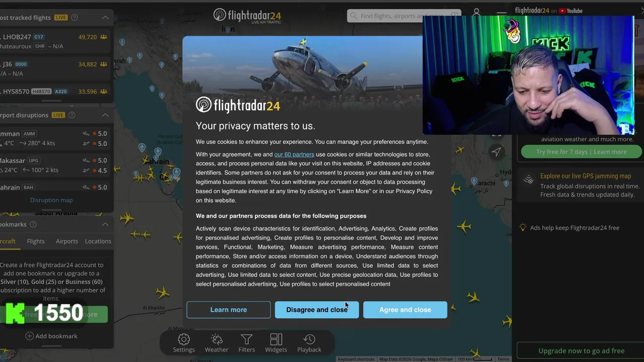644x362 pixels.
Task: Open the 'our 60 partners' link
Action: [294, 154]
